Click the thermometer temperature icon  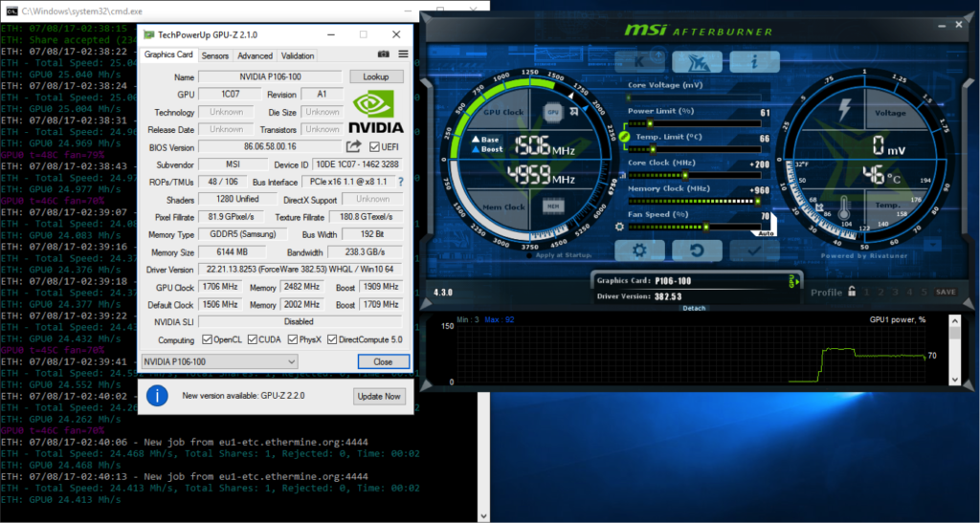(844, 207)
